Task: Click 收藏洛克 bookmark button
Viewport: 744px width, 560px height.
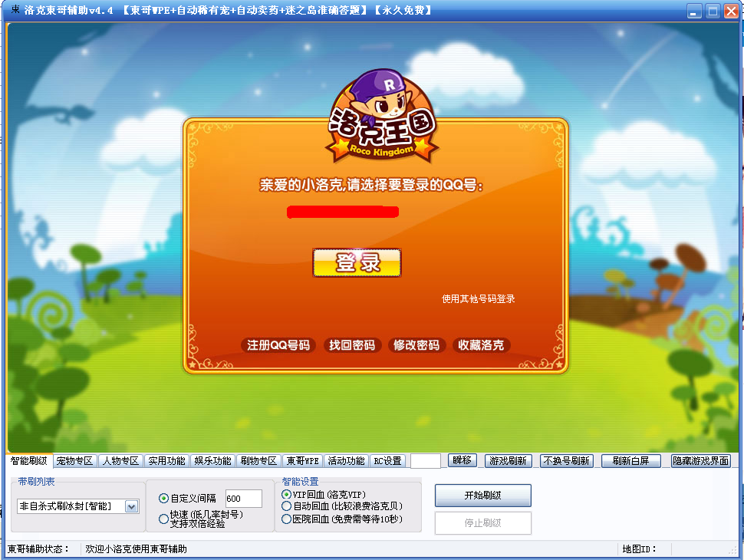Action: [x=481, y=345]
